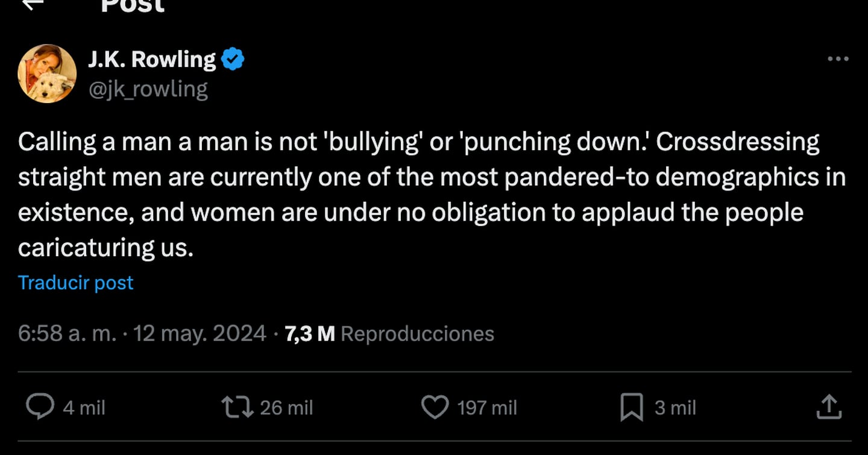The width and height of the screenshot is (868, 455).
Task: Select the tweet text body
Action: [432, 195]
